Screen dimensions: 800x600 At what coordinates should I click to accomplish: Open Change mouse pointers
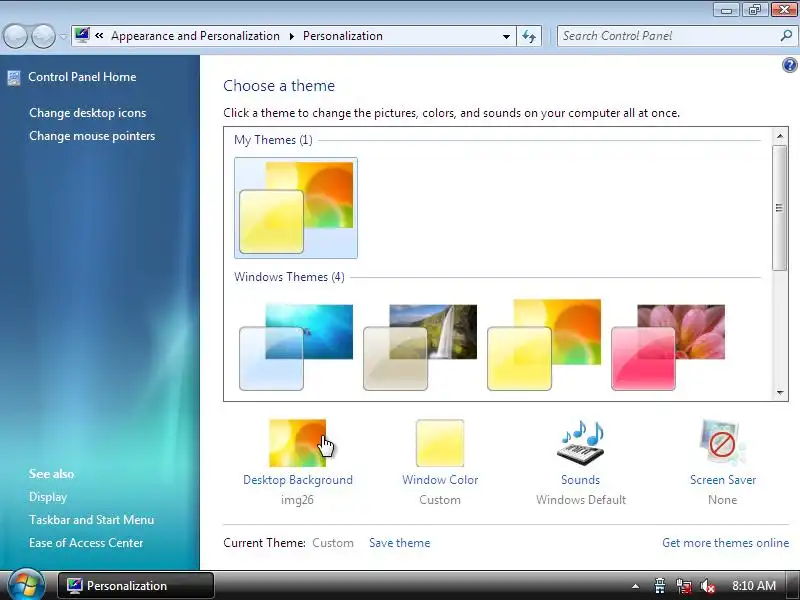[x=92, y=136]
